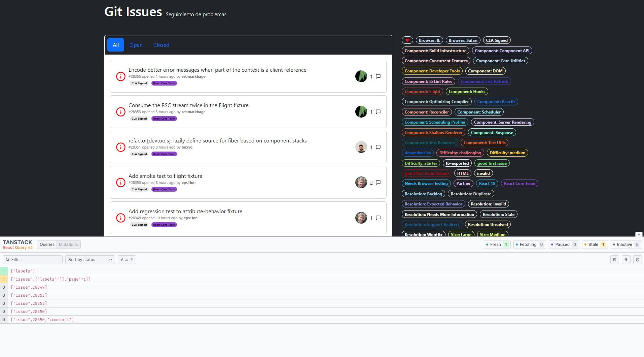The width and height of the screenshot is (644, 357).
Task: Select the ["labels"] query row
Action: click(322, 271)
